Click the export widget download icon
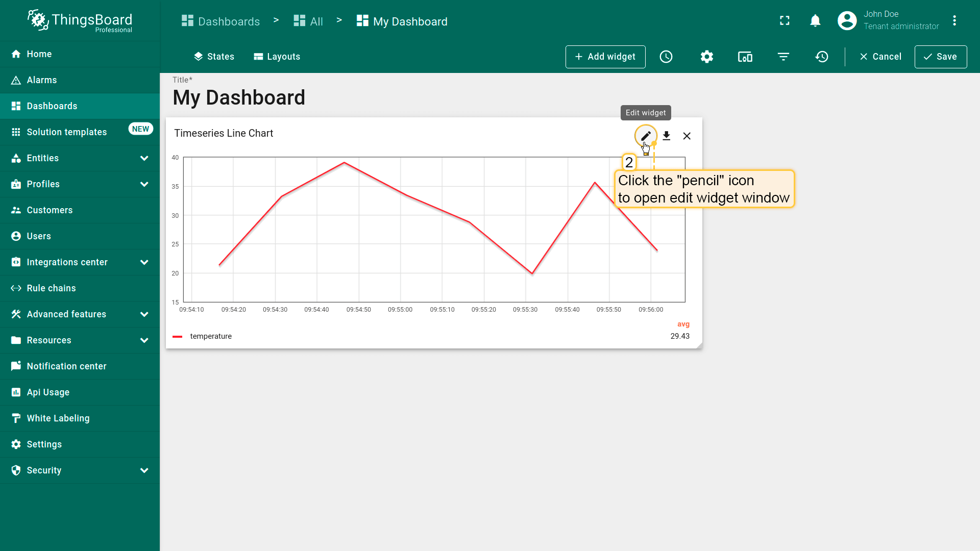The width and height of the screenshot is (980, 551). pos(667,136)
